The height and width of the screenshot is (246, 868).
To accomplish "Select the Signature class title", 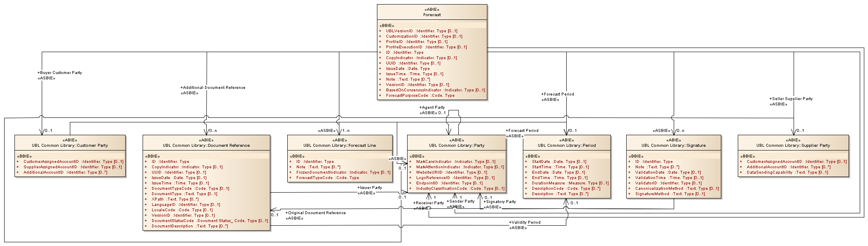I will pyautogui.click(x=673, y=146).
